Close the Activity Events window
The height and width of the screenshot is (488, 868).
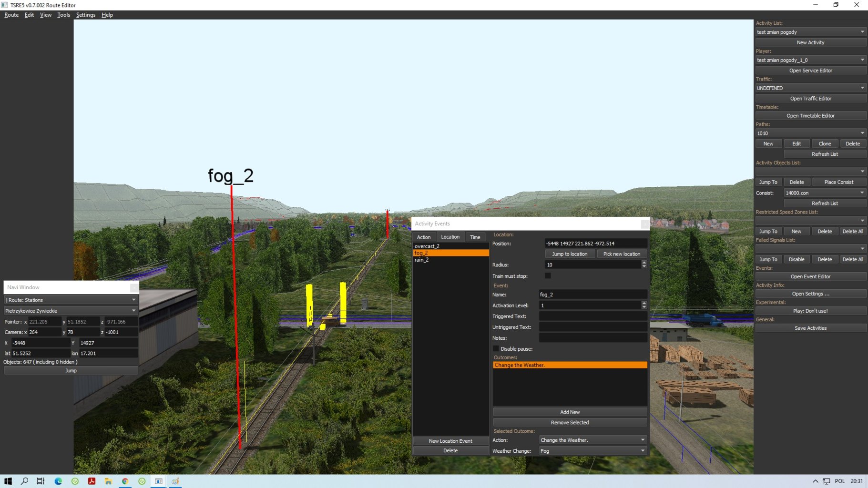pos(644,224)
